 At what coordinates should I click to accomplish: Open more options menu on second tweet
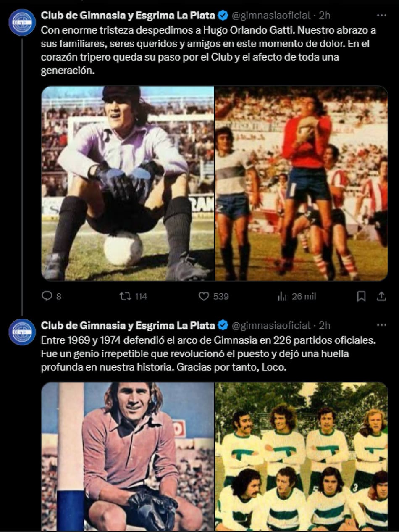tap(381, 325)
